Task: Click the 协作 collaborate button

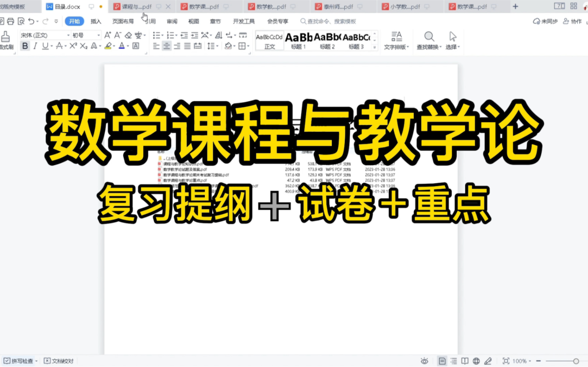Action: tap(572, 21)
